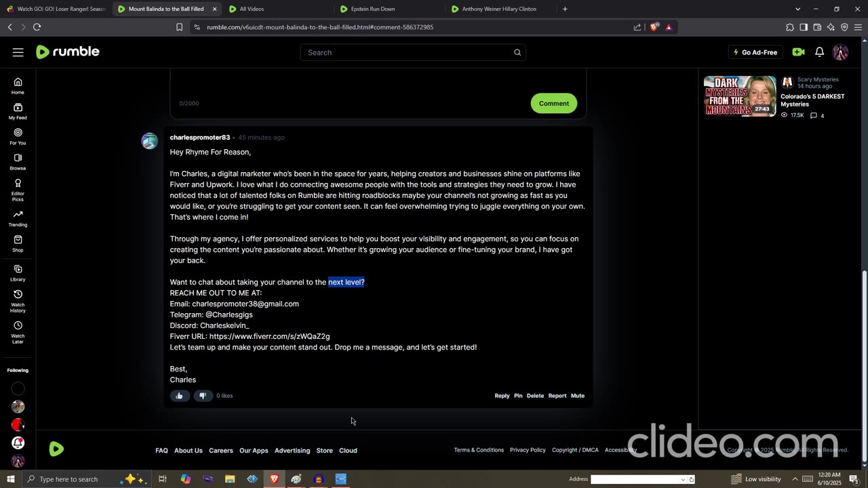868x488 pixels.
Task: Click the share page icon in address bar
Action: pos(637,27)
